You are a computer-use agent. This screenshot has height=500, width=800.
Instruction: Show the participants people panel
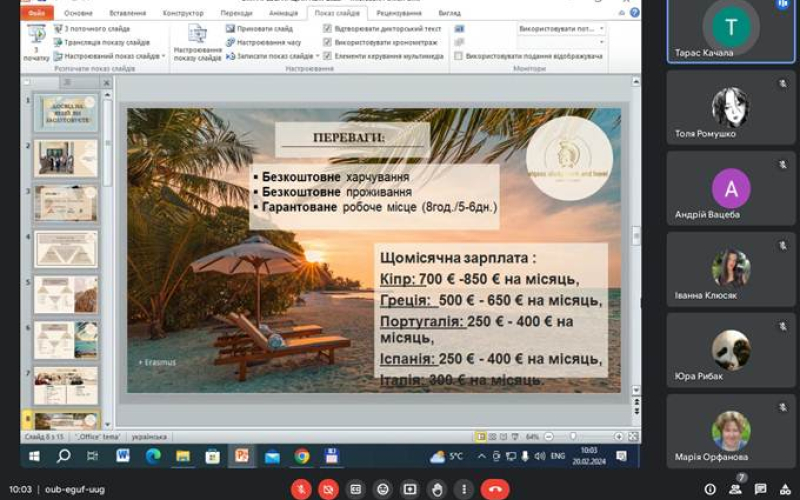click(735, 490)
